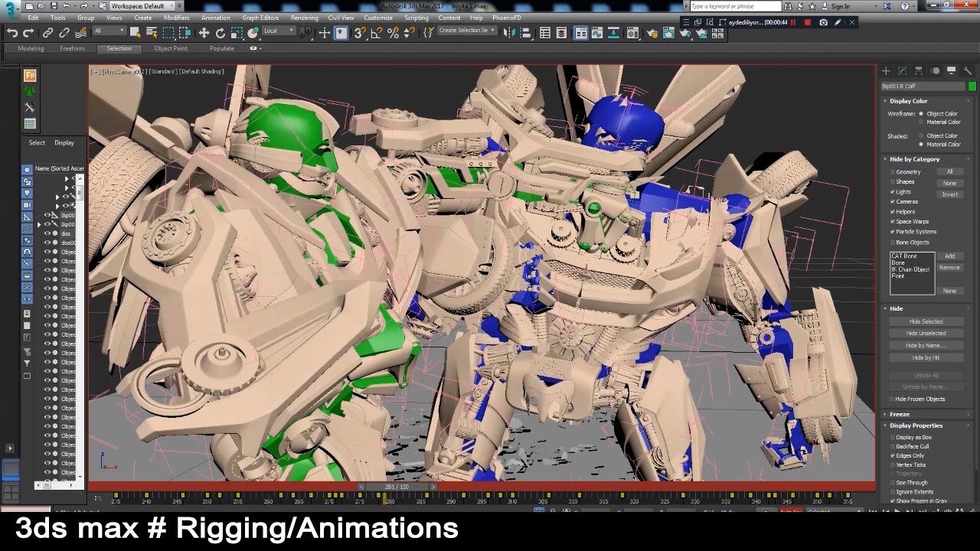Open the PhoenixFD menu
This screenshot has height=551, width=980.
click(x=505, y=18)
